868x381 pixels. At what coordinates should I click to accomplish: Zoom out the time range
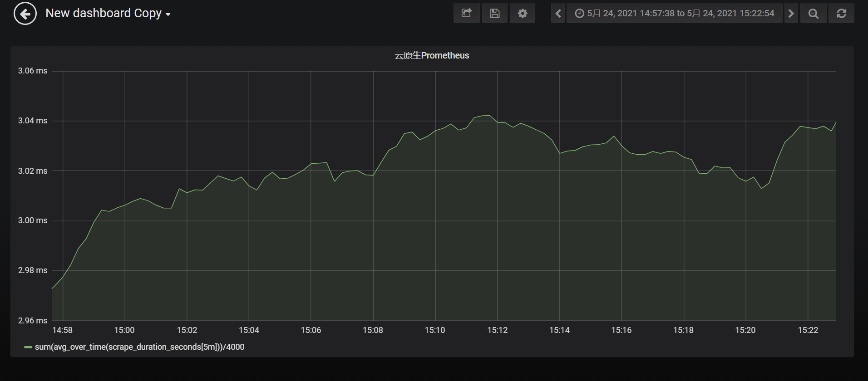tap(814, 13)
